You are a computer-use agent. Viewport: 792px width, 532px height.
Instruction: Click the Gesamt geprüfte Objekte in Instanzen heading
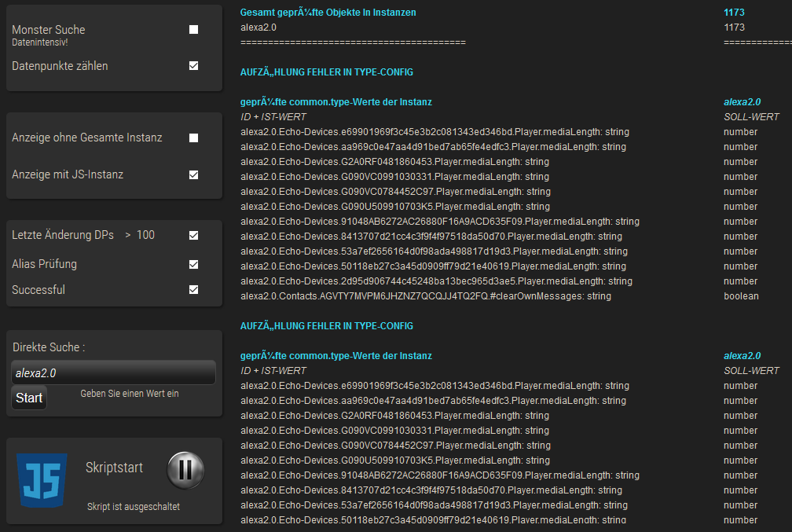click(328, 13)
